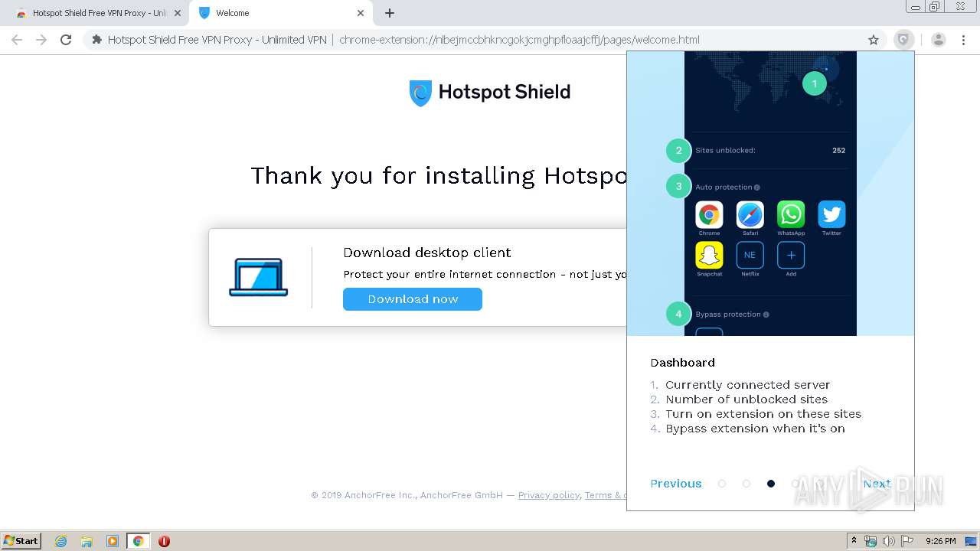This screenshot has height=551, width=980.
Task: Open a new tab with the plus button
Action: pyautogui.click(x=390, y=13)
